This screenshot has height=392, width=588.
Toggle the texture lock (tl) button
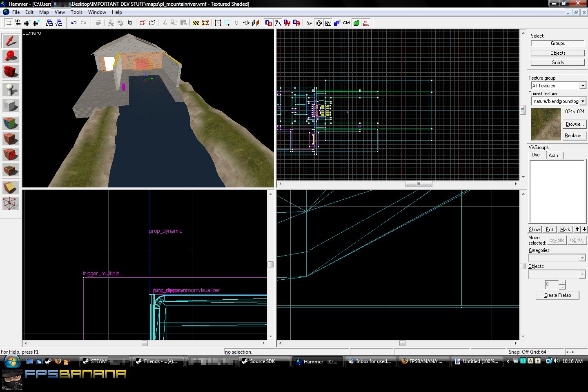point(237,23)
